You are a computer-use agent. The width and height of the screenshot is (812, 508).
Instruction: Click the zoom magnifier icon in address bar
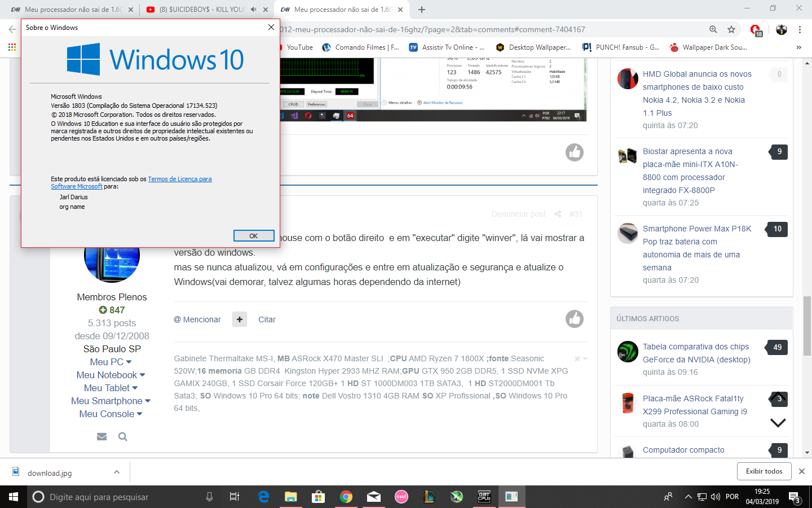click(713, 29)
